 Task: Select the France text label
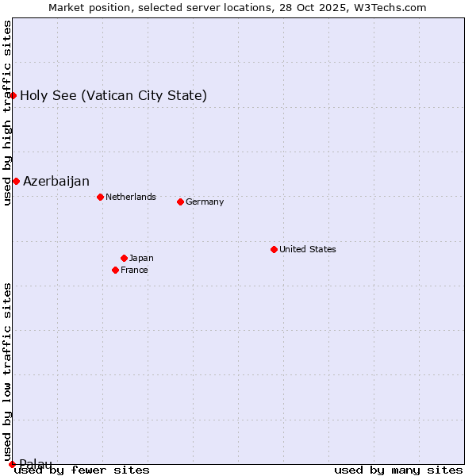tap(134, 270)
